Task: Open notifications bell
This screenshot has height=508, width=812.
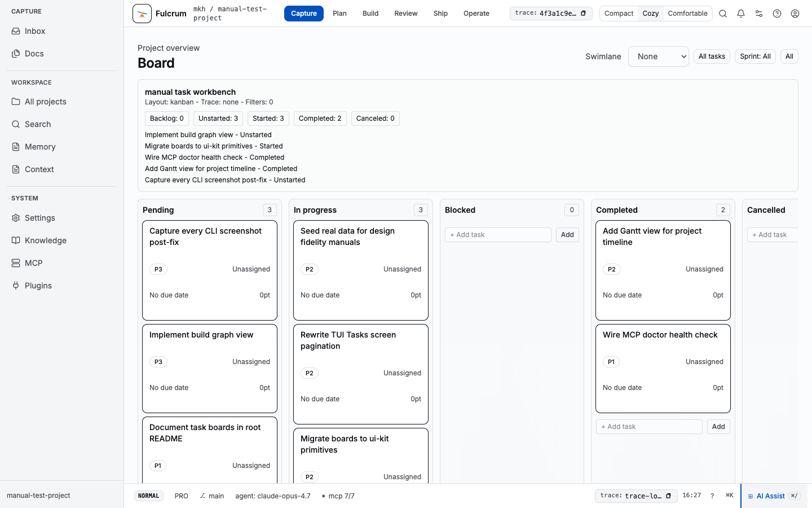Action: [x=741, y=14]
